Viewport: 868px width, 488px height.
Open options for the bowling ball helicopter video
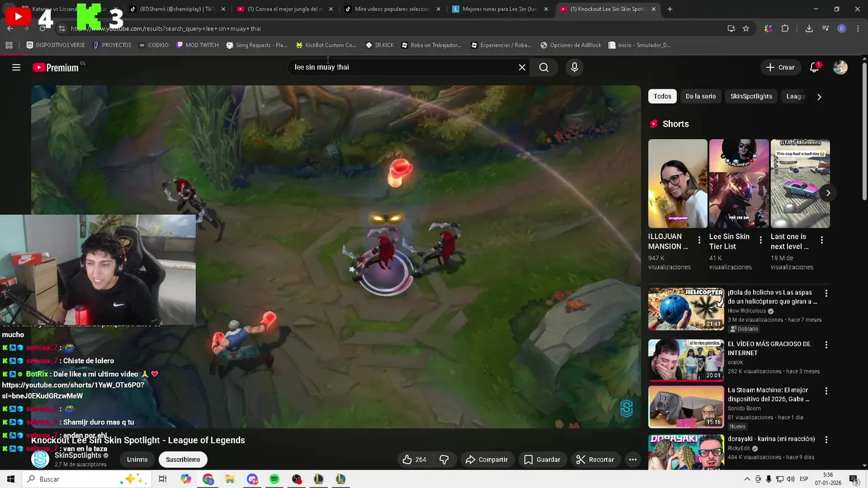coord(826,293)
